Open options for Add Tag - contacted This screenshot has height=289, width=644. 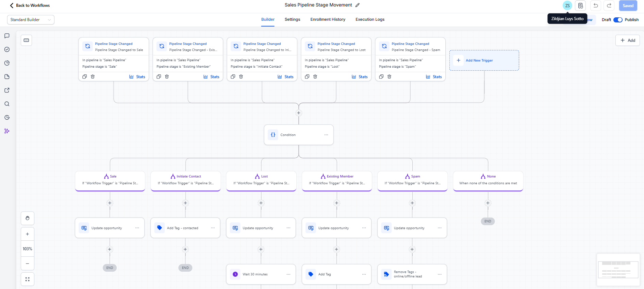click(x=213, y=228)
